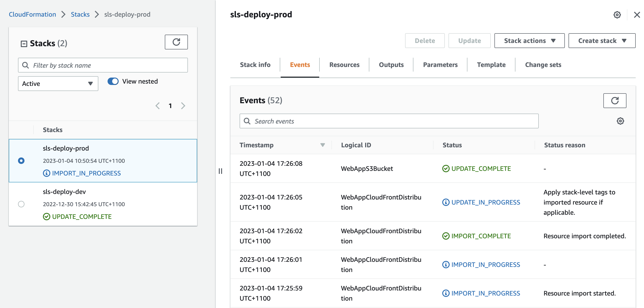Switch to the Stack info tab

tap(255, 65)
